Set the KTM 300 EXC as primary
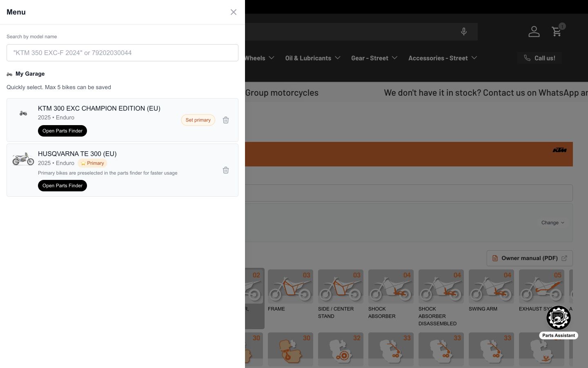Screen dimensions: 588x368 coord(198,120)
